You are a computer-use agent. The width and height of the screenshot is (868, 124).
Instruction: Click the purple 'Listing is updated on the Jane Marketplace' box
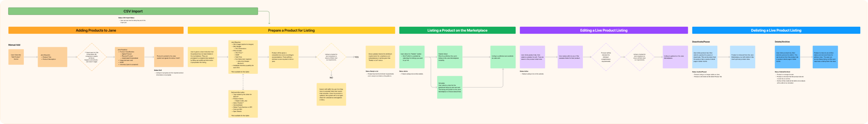pos(675,57)
